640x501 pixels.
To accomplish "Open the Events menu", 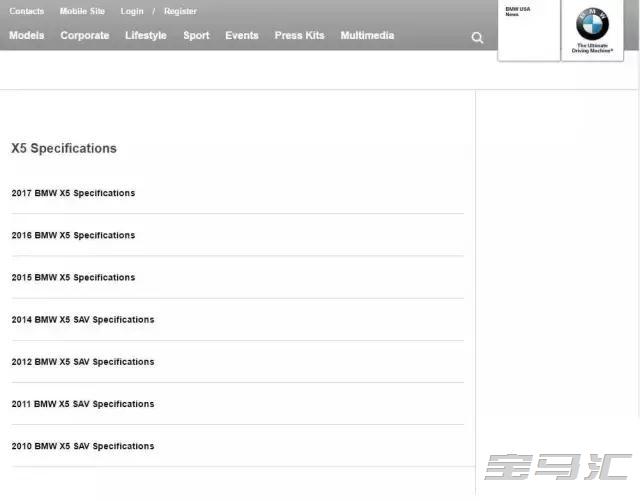I will pos(242,36).
